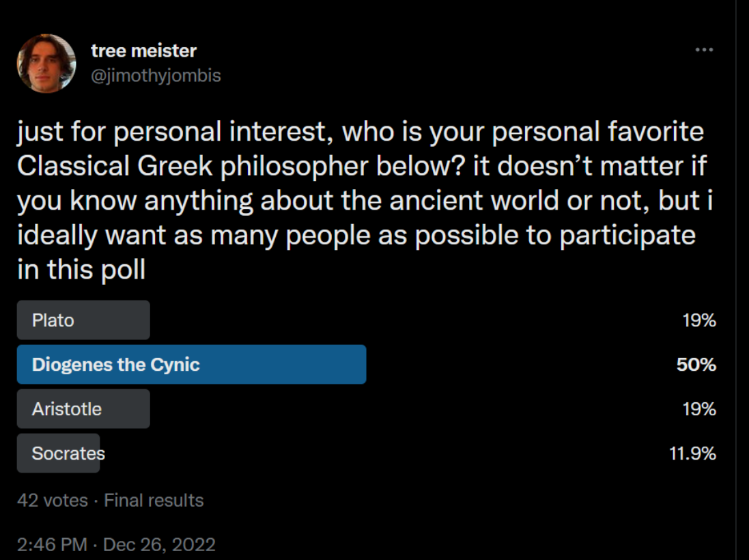Click the words 'in this poll' ending the tweet
Viewport: 749px width, 560px height.
point(81,270)
